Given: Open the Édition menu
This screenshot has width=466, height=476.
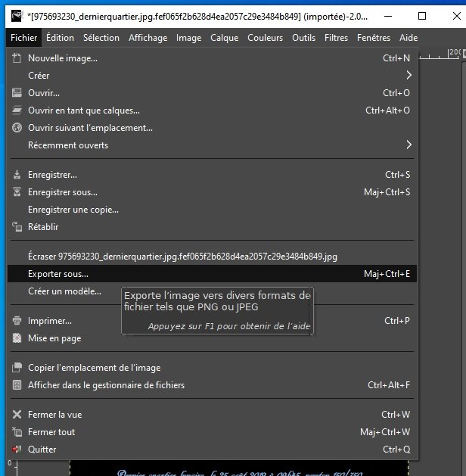Looking at the screenshot, I should coord(60,38).
